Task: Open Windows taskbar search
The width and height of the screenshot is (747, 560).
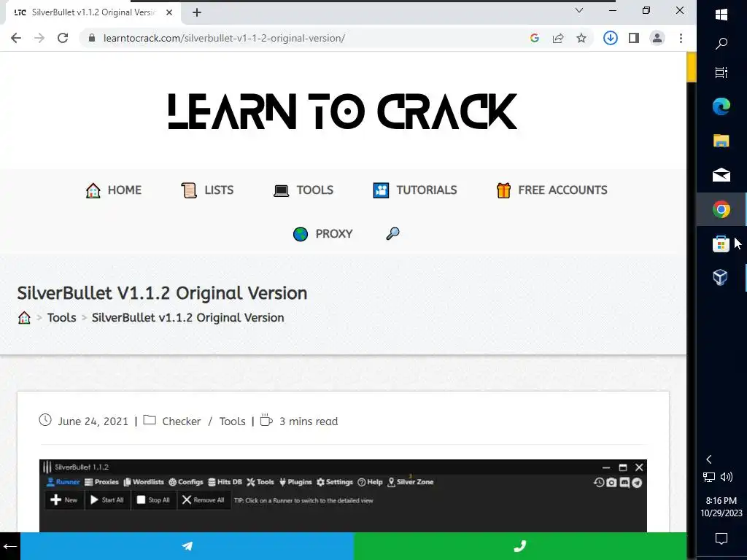Action: (721, 44)
